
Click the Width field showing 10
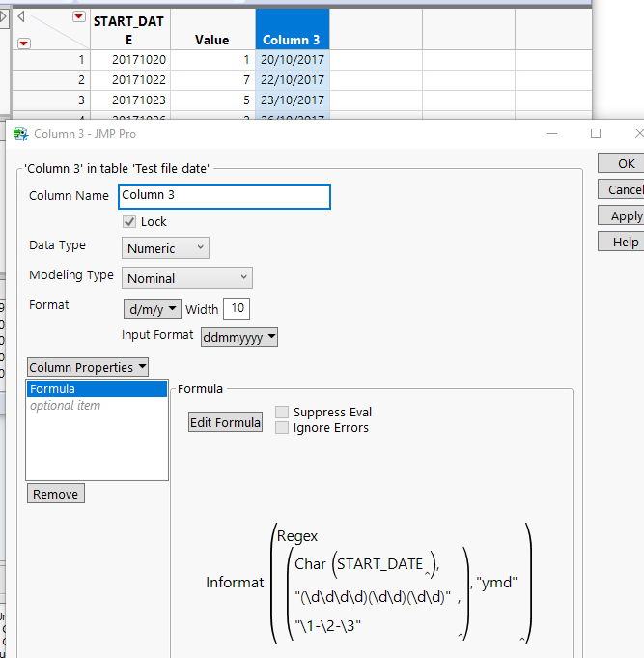(237, 308)
